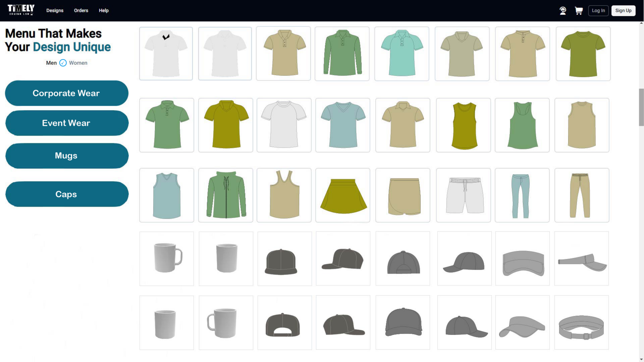Select the olive green skirt template

click(343, 195)
